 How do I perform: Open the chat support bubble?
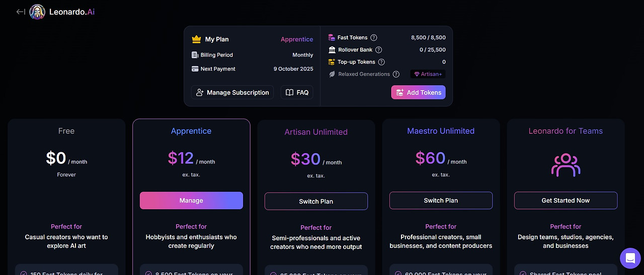coord(629,258)
